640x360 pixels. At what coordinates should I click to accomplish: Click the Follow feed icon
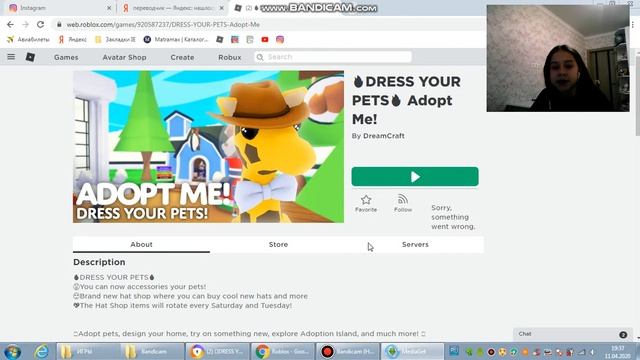coord(403,200)
